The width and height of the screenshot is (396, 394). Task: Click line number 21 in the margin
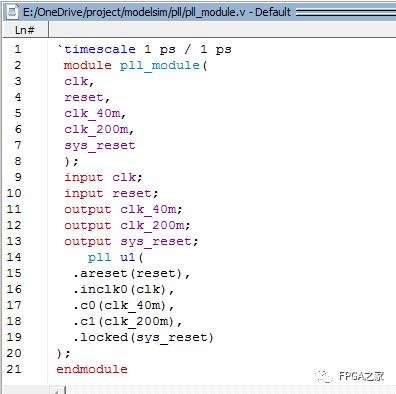pos(14,369)
